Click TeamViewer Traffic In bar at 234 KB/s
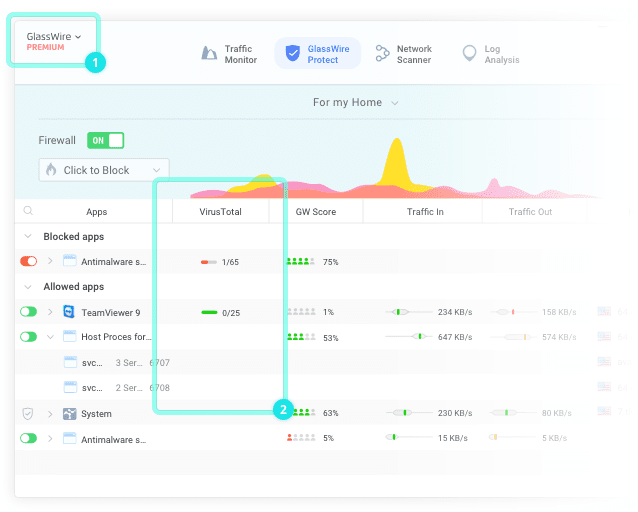 pyautogui.click(x=409, y=312)
